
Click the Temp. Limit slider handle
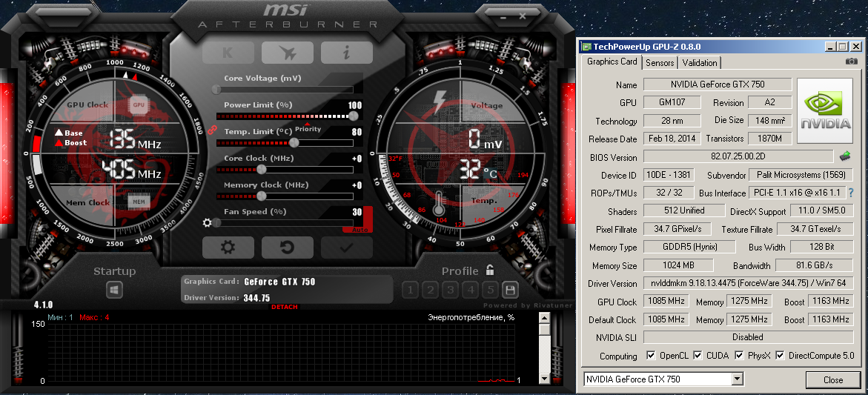click(x=294, y=142)
